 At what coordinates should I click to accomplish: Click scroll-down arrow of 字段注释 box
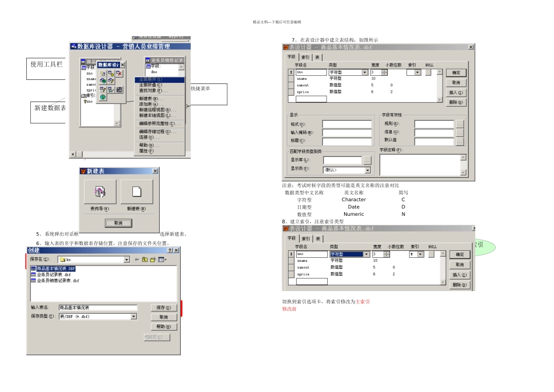463,173
